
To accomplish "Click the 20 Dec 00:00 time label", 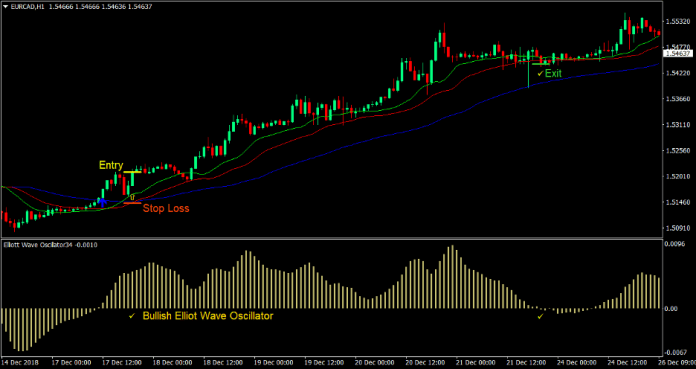I will coord(375,362).
